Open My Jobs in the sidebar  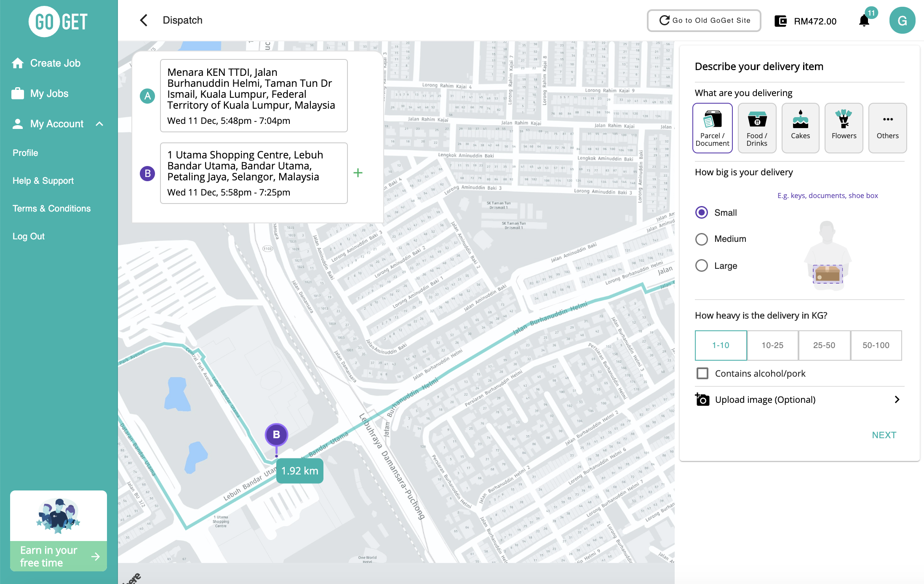[x=49, y=94]
